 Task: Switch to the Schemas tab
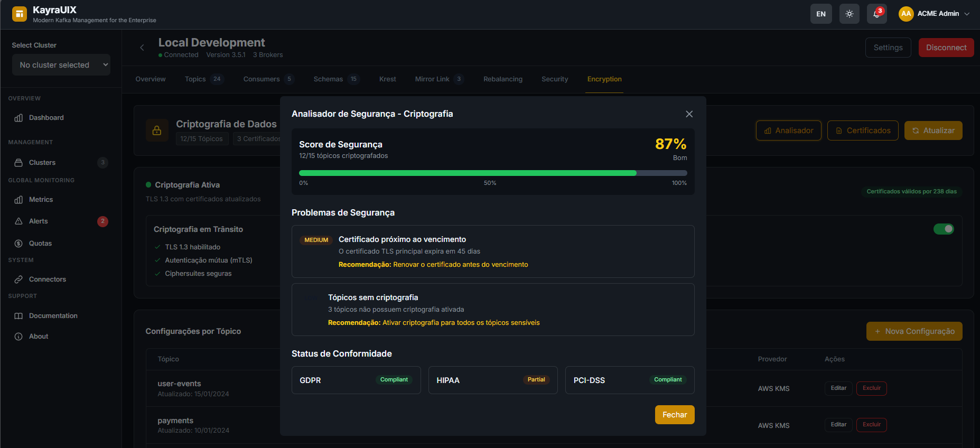click(x=336, y=79)
